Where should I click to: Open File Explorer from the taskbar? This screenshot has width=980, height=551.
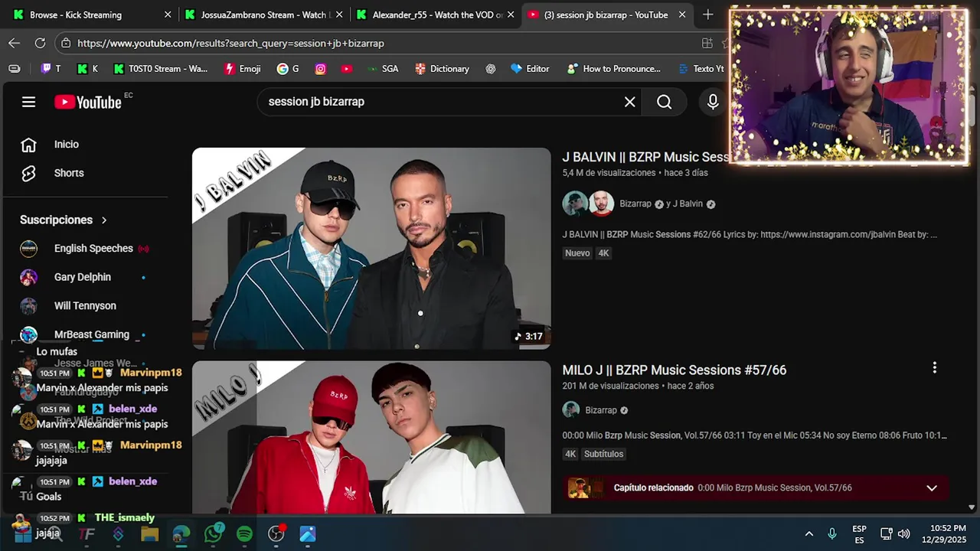[x=149, y=533]
